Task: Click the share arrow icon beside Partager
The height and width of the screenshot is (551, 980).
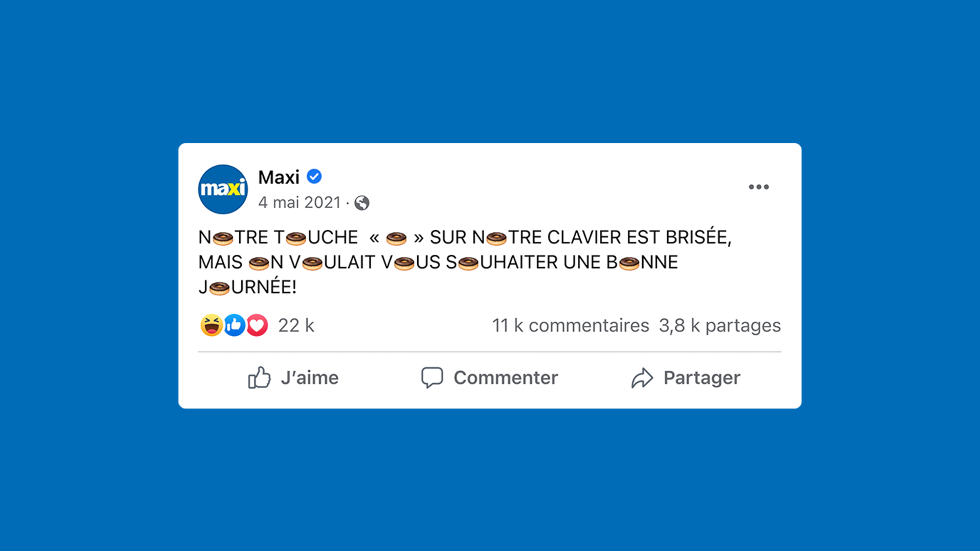Action: tap(643, 377)
